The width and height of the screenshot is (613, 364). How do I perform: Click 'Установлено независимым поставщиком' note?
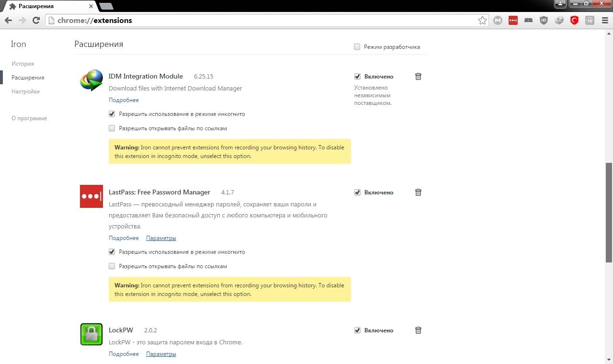pos(374,95)
